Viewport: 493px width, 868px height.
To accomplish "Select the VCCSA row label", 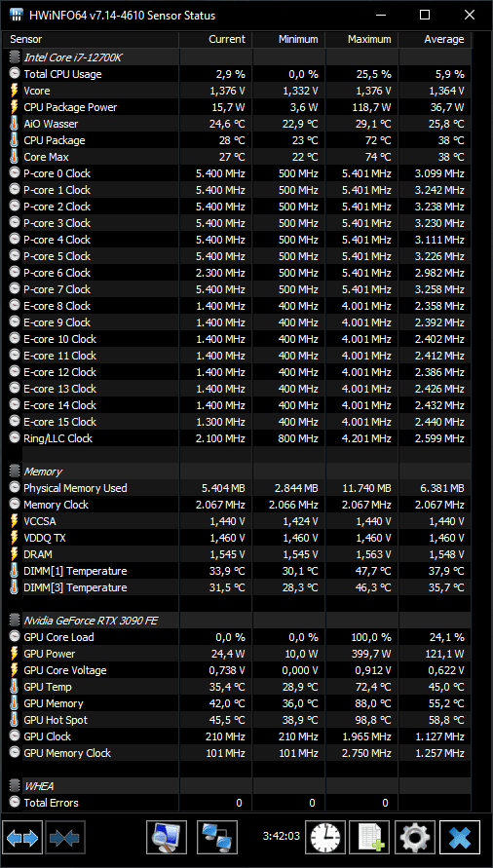I will pyautogui.click(x=40, y=521).
